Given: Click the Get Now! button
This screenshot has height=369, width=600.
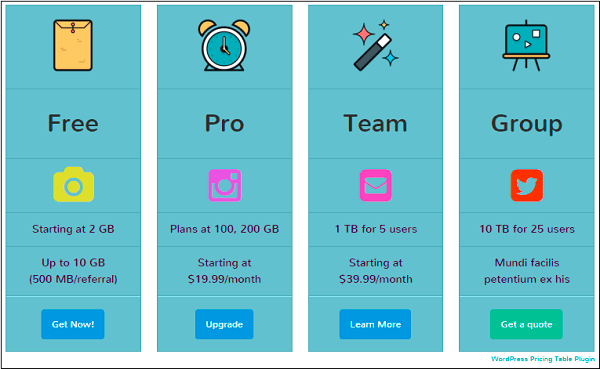Looking at the screenshot, I should [x=73, y=324].
